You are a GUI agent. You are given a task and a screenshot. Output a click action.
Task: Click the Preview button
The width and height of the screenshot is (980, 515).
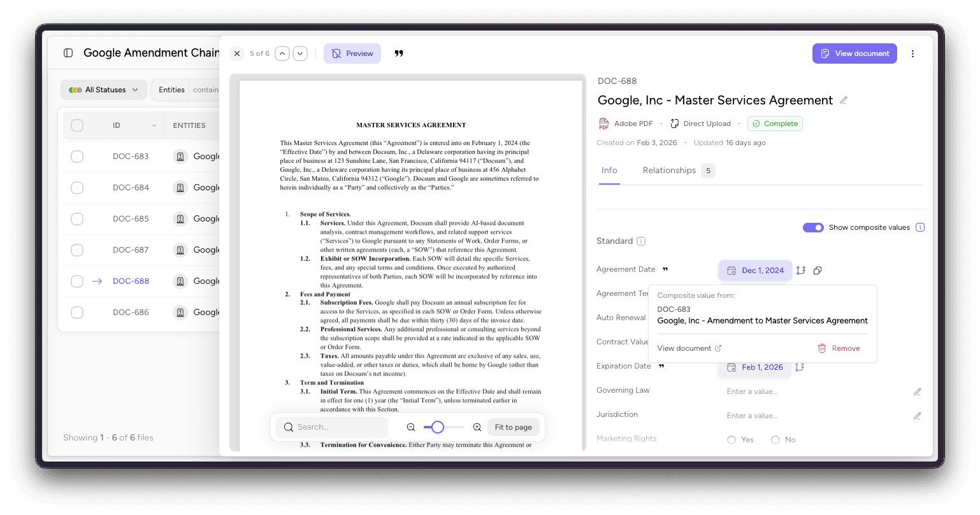tap(352, 53)
